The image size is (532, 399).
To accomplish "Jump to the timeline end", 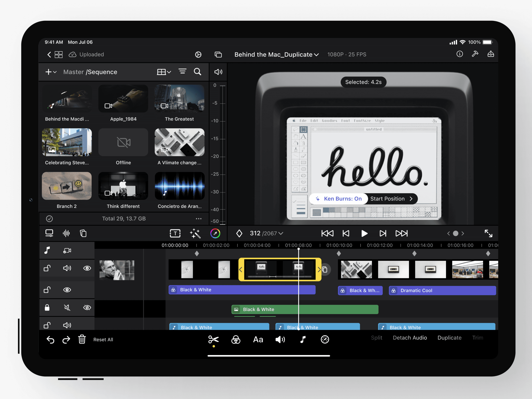I will pyautogui.click(x=402, y=233).
